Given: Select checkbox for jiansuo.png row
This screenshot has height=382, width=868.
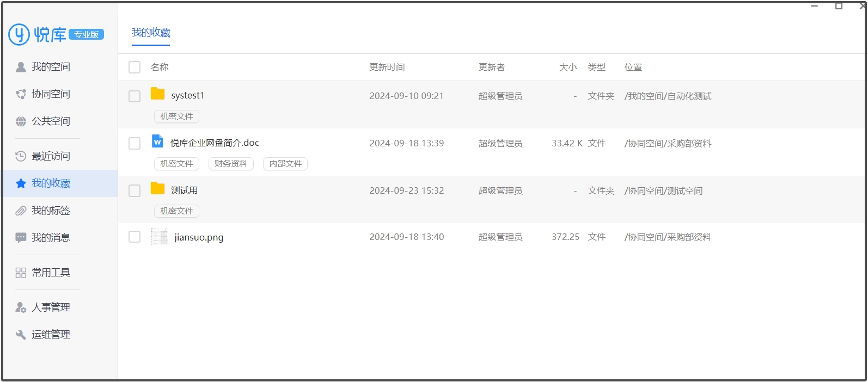Looking at the screenshot, I should click(135, 237).
